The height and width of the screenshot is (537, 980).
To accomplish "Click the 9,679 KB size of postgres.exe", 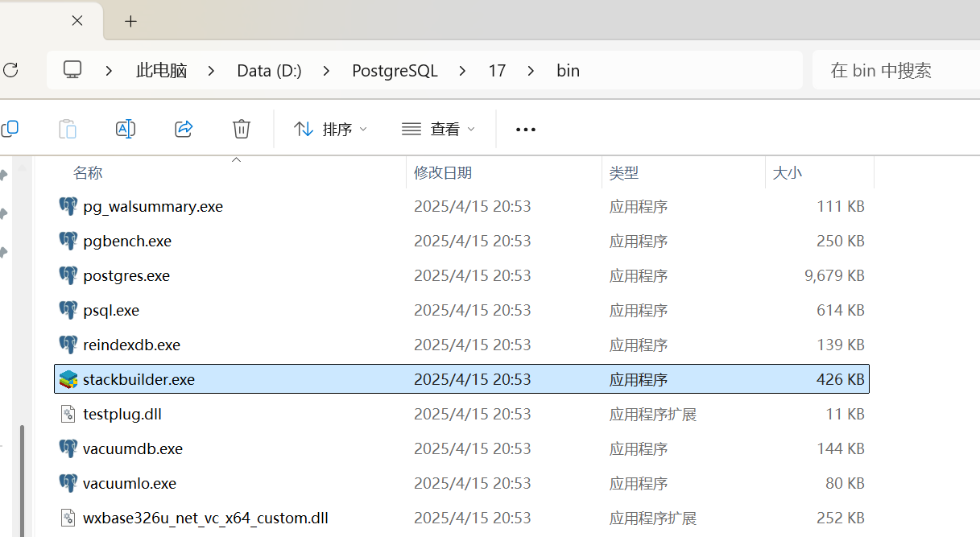I will (834, 275).
